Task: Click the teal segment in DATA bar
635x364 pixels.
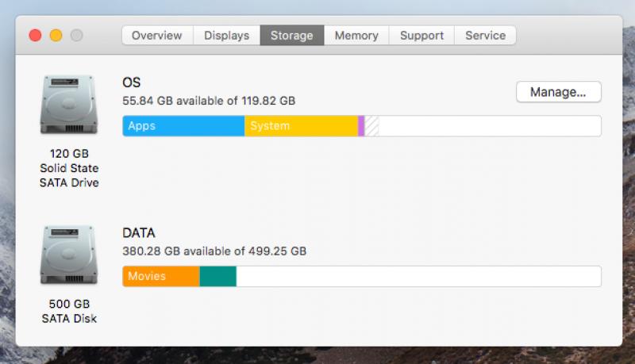Action: click(217, 276)
